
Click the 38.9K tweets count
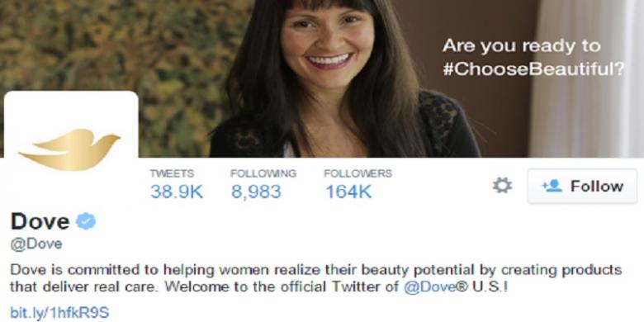[177, 192]
